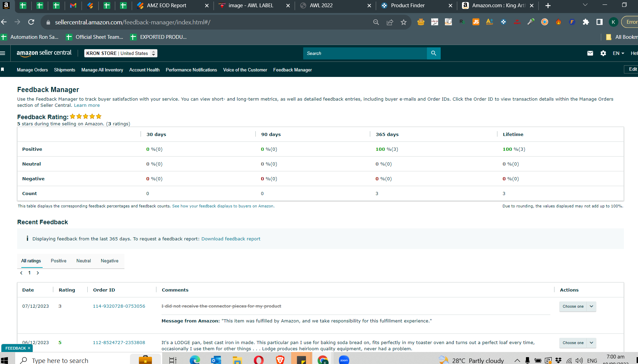
Task: Open the Seller Central hamburger menu
Action: point(3,53)
